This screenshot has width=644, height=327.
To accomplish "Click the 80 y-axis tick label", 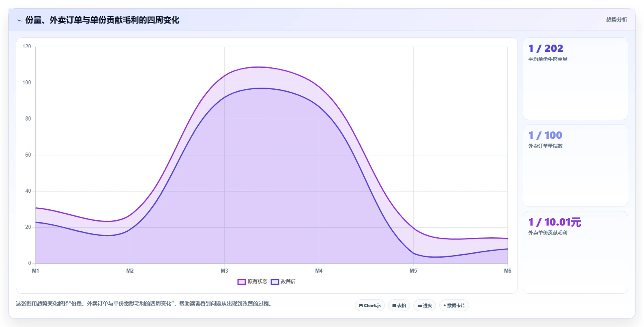I will tap(28, 119).
